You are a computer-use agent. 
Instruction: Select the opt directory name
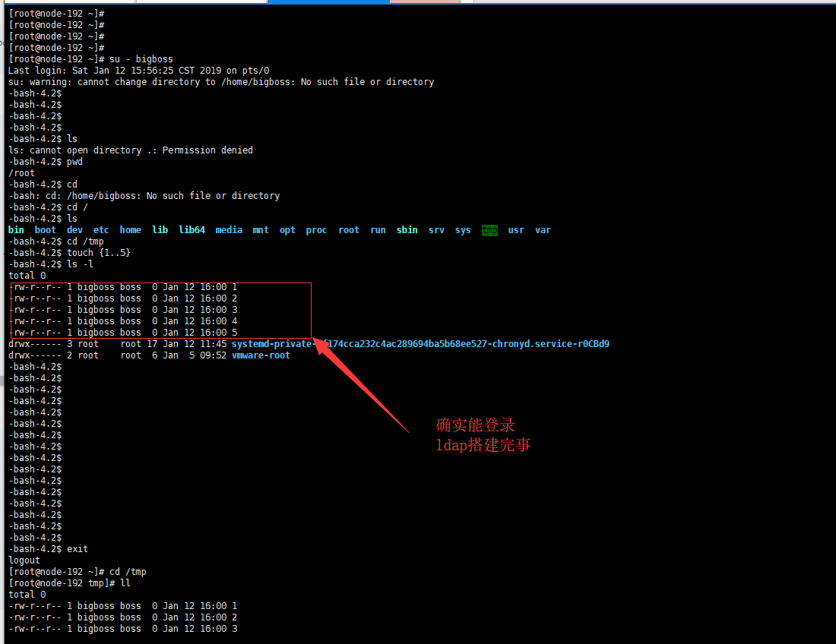[287, 229]
